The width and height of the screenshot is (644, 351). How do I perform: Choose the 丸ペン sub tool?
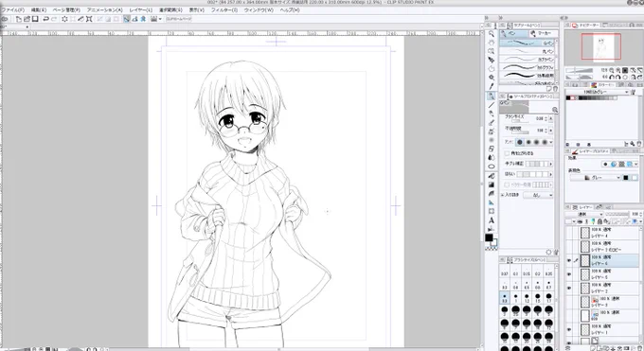tap(528, 51)
